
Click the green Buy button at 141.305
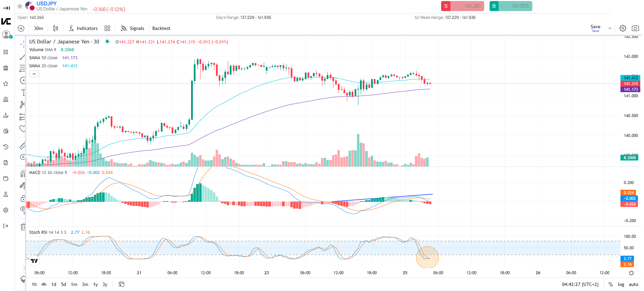point(510,6)
